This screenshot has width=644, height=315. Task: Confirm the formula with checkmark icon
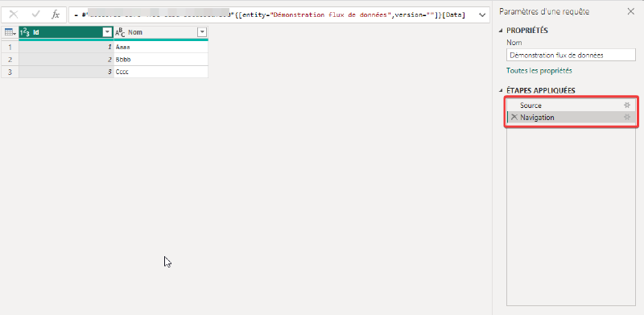(35, 15)
